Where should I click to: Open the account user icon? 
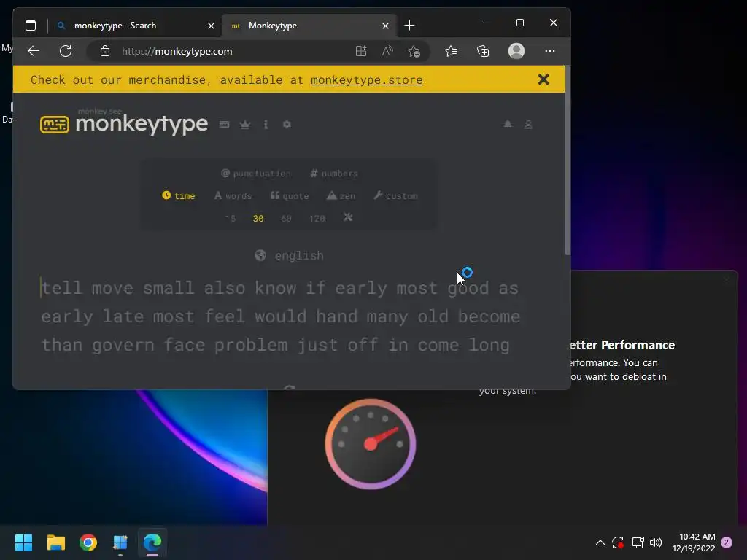pyautogui.click(x=528, y=124)
